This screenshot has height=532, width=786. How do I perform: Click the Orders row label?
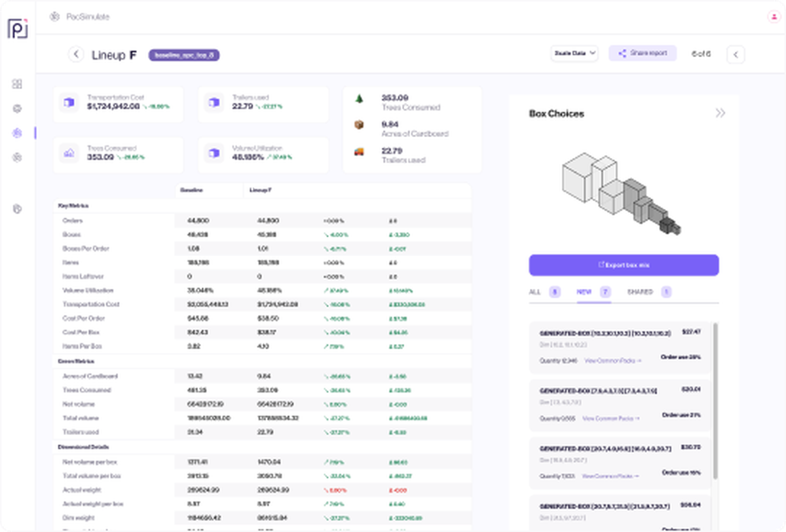[x=73, y=221]
